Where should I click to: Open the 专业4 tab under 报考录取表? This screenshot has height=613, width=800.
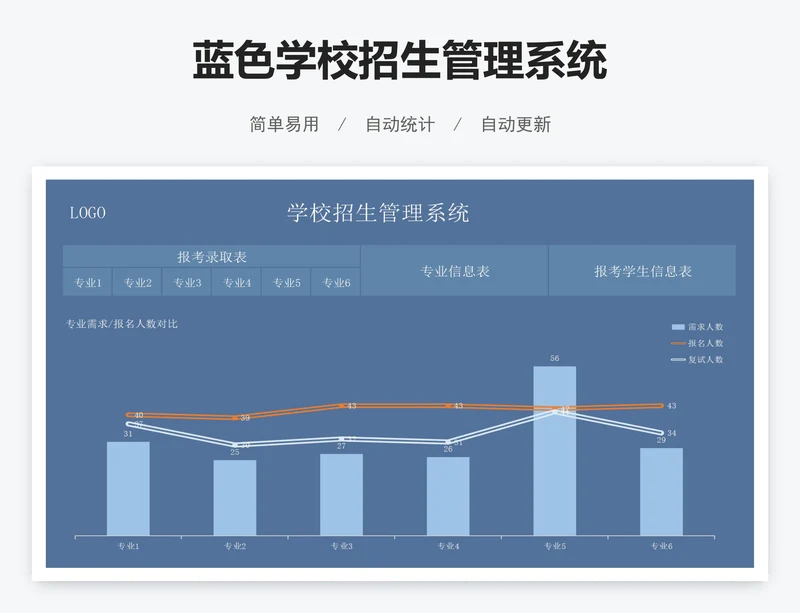(237, 282)
